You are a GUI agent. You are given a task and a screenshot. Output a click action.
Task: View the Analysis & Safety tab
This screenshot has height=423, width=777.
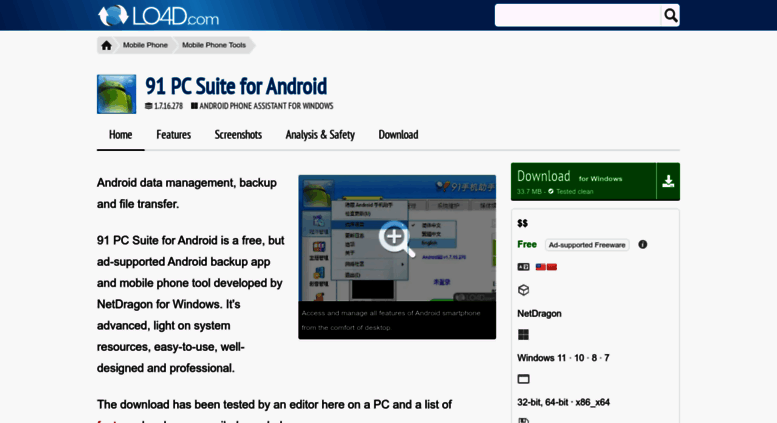click(x=320, y=135)
